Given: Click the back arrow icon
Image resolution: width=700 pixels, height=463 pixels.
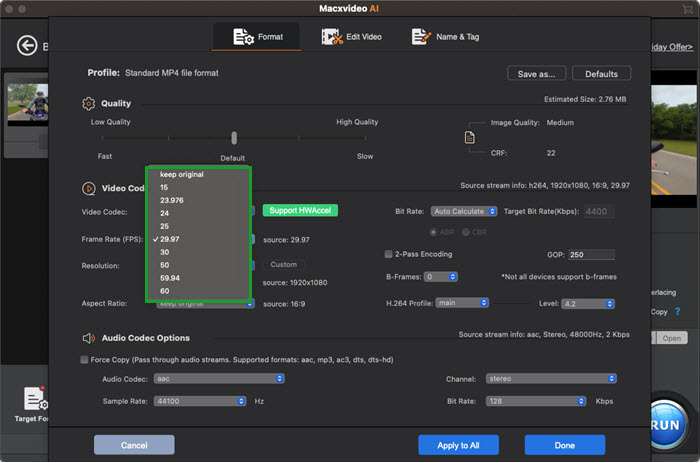Looking at the screenshot, I should tap(27, 46).
